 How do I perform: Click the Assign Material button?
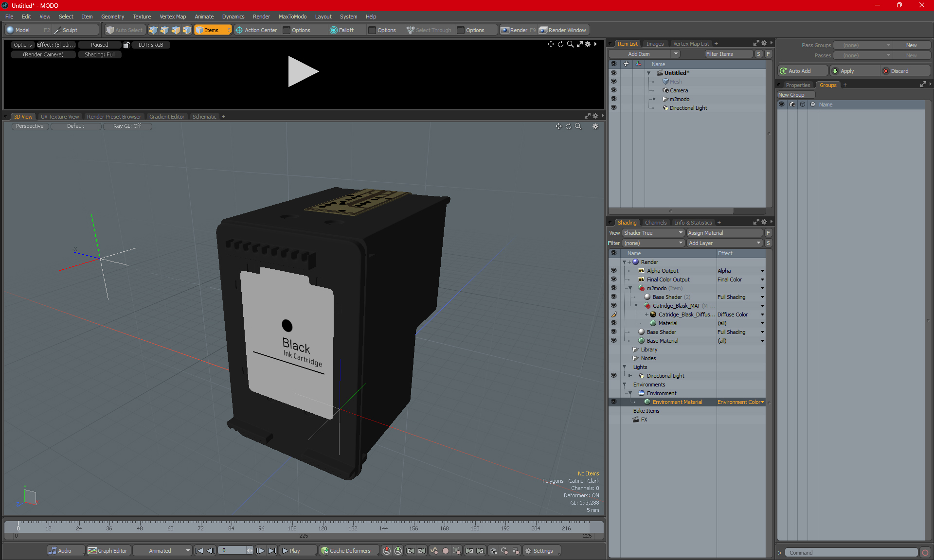click(x=724, y=233)
